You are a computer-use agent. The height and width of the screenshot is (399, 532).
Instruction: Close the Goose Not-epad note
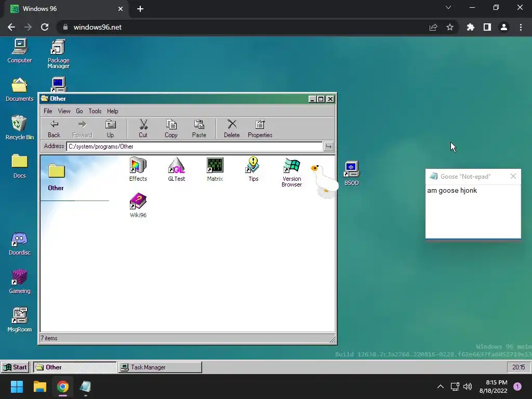coord(513,176)
